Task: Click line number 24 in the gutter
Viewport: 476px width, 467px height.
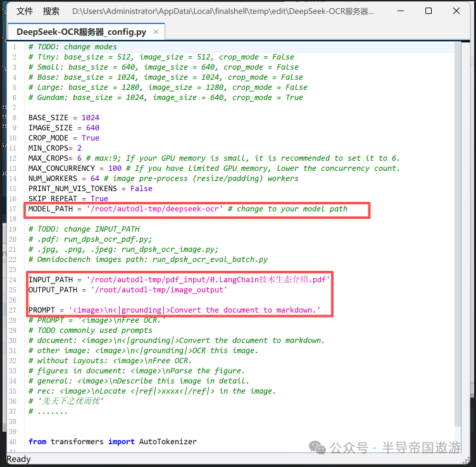Action: pyautogui.click(x=13, y=280)
